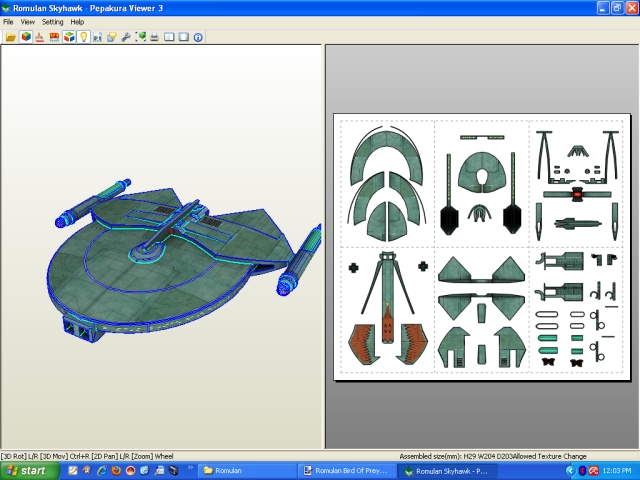This screenshot has height=480, width=640.
Task: Click the Romulan Skyhawk taskbar button
Action: coord(448,471)
